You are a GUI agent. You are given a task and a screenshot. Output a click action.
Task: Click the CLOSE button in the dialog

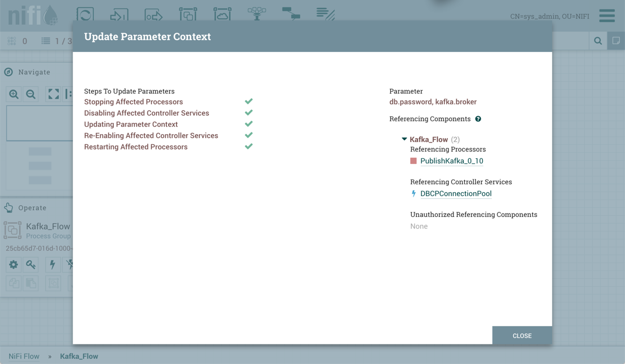coord(522,335)
